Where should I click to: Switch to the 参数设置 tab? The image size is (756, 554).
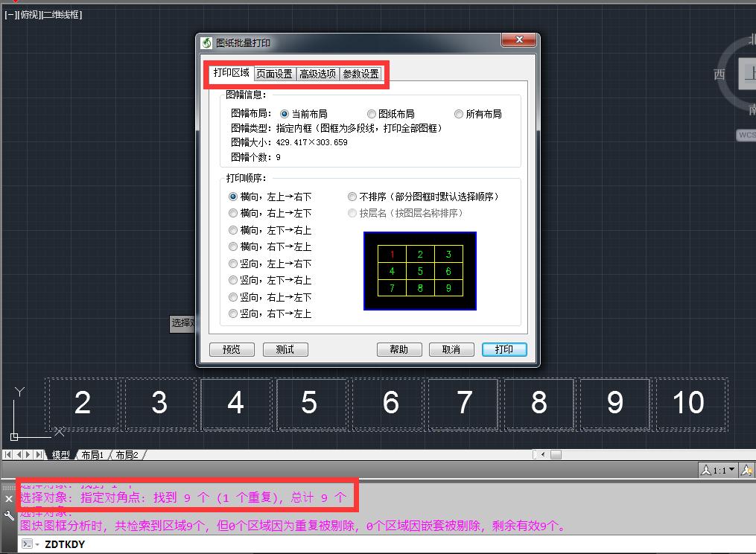tap(362, 74)
